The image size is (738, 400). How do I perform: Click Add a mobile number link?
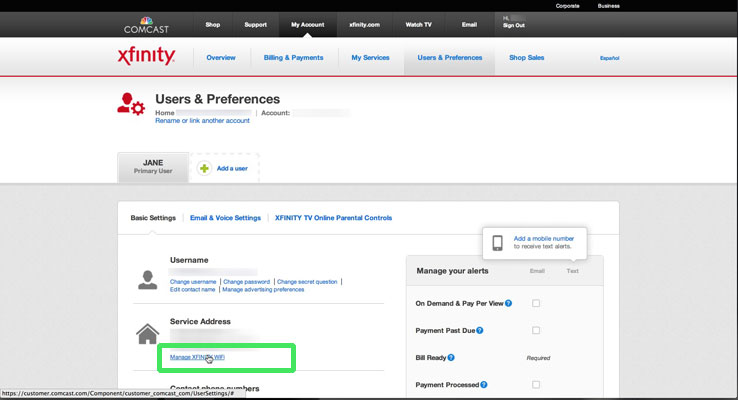(x=544, y=239)
